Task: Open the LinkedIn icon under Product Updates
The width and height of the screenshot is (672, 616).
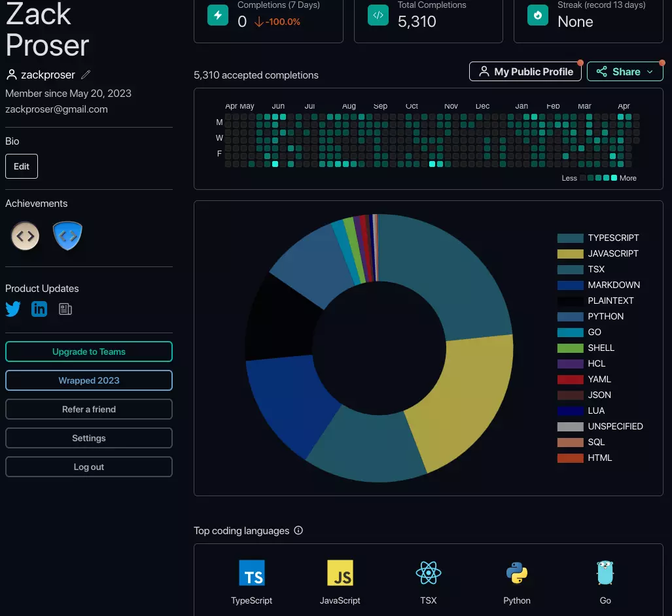Action: (39, 308)
